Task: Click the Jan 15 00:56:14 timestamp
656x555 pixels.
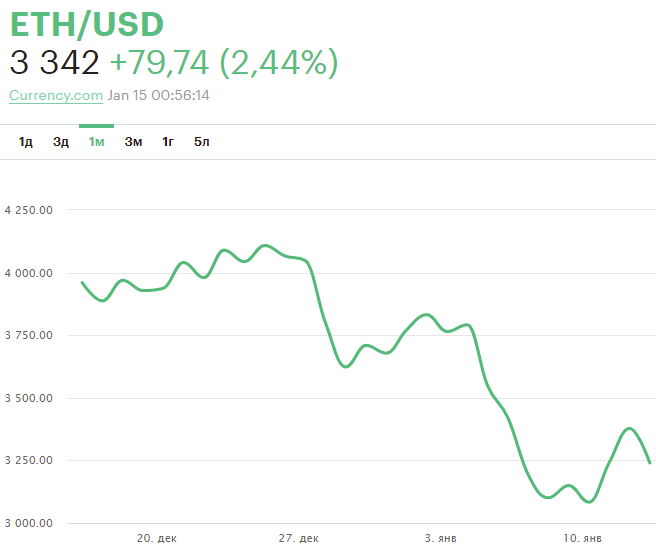Action: [159, 96]
